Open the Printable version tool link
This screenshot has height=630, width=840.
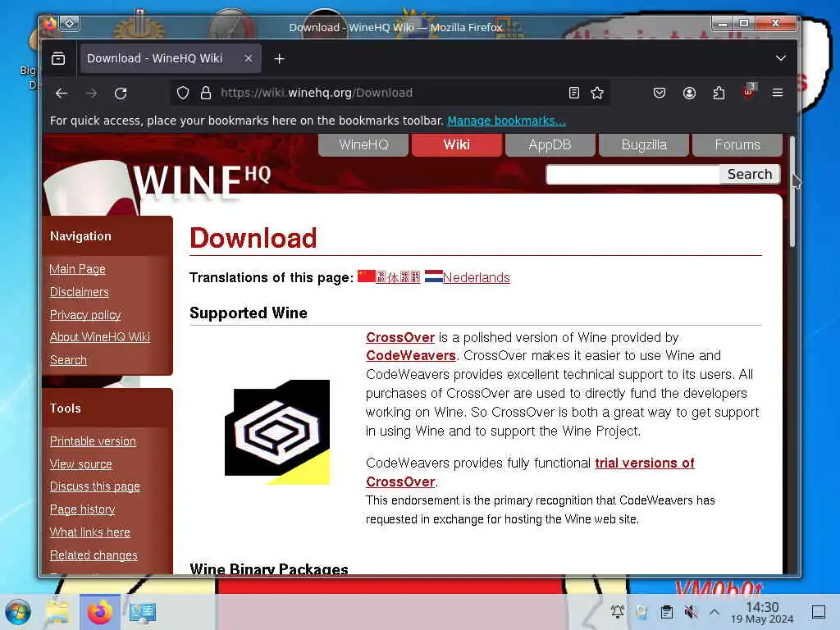click(x=93, y=441)
